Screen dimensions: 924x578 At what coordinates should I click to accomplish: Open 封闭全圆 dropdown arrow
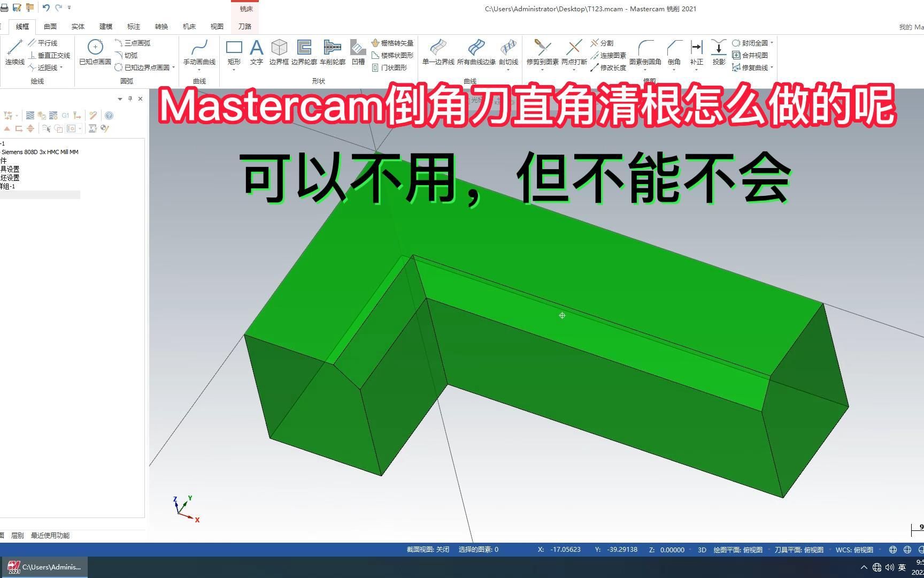(x=772, y=43)
